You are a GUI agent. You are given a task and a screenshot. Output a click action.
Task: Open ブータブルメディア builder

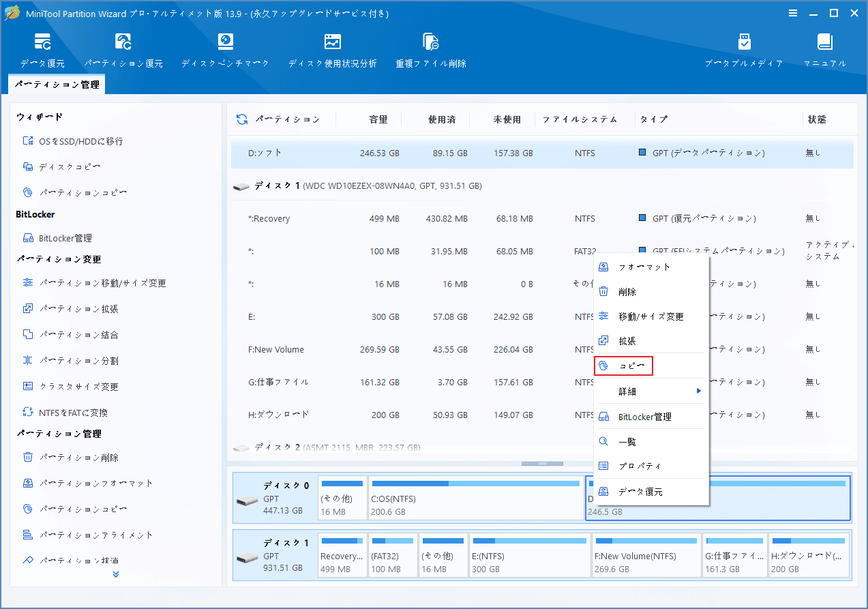pyautogui.click(x=744, y=50)
